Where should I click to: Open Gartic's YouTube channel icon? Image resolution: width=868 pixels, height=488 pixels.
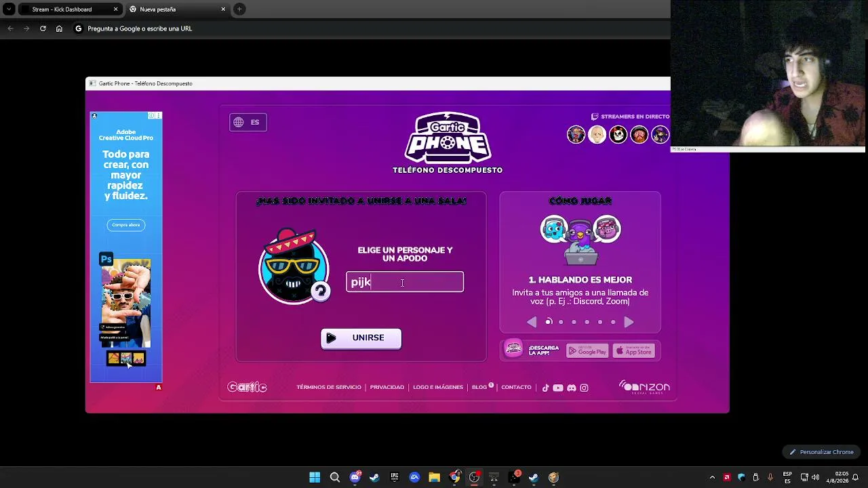pyautogui.click(x=557, y=388)
